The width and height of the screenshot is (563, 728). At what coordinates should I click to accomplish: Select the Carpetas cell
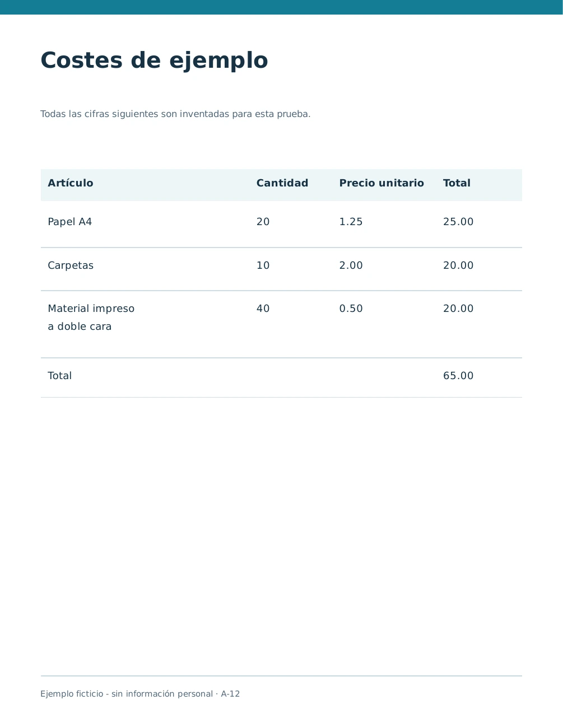point(71,265)
